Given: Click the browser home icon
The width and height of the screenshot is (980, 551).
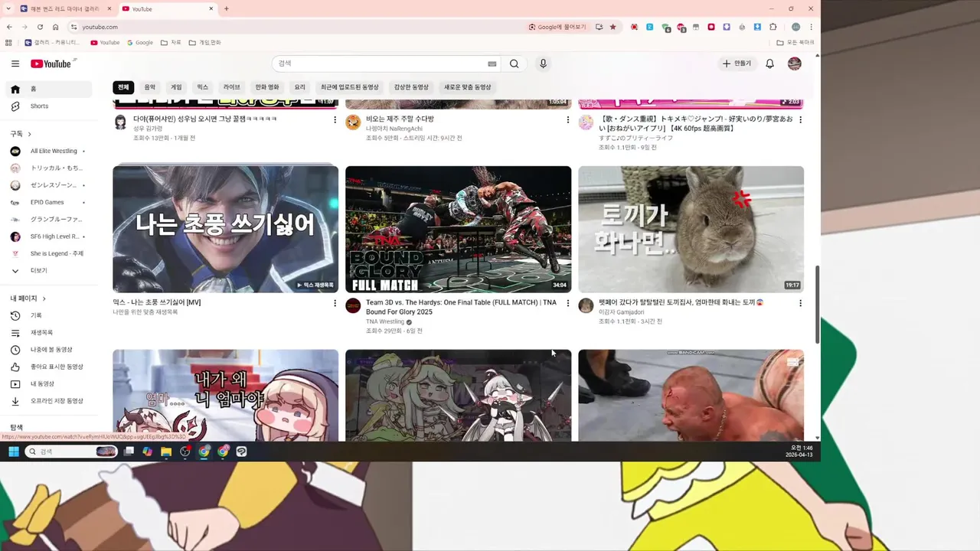Looking at the screenshot, I should [55, 27].
